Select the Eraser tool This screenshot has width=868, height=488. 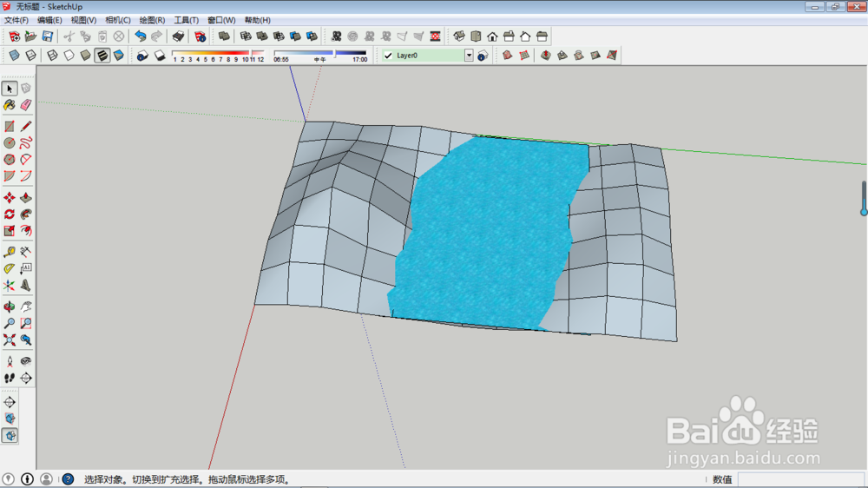25,105
